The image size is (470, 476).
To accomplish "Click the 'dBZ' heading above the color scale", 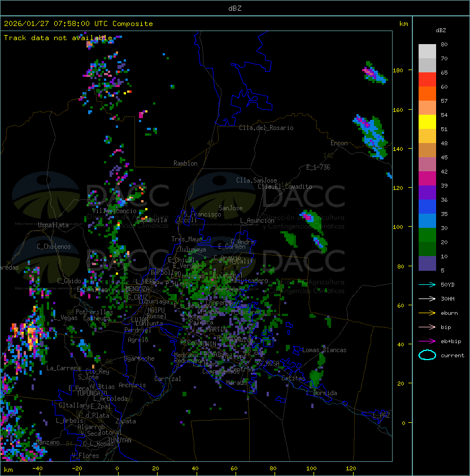I will (441, 31).
